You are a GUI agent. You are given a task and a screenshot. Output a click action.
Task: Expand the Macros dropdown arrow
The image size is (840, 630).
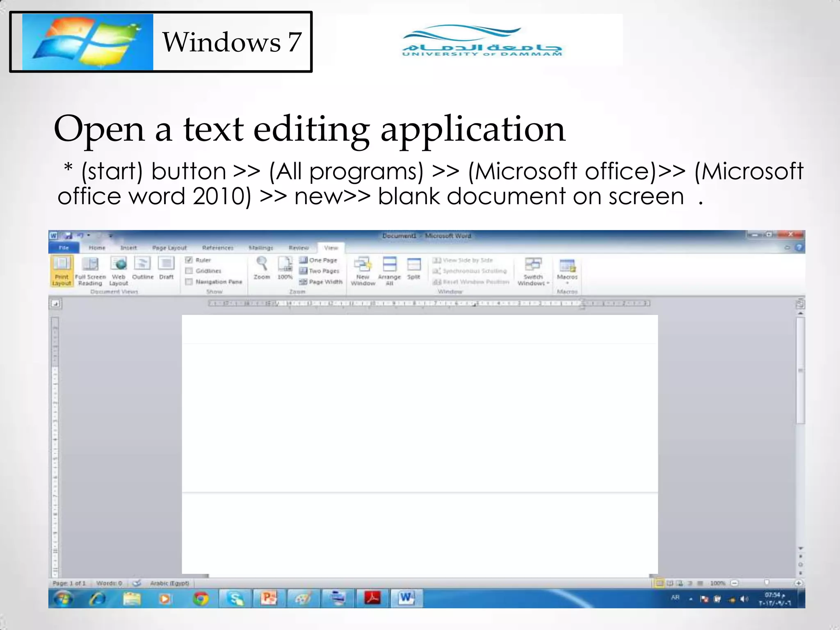point(567,283)
